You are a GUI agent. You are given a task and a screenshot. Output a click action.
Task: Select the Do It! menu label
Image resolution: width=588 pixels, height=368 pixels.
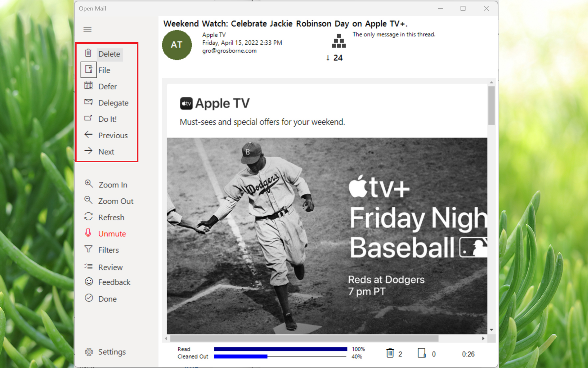coord(107,119)
